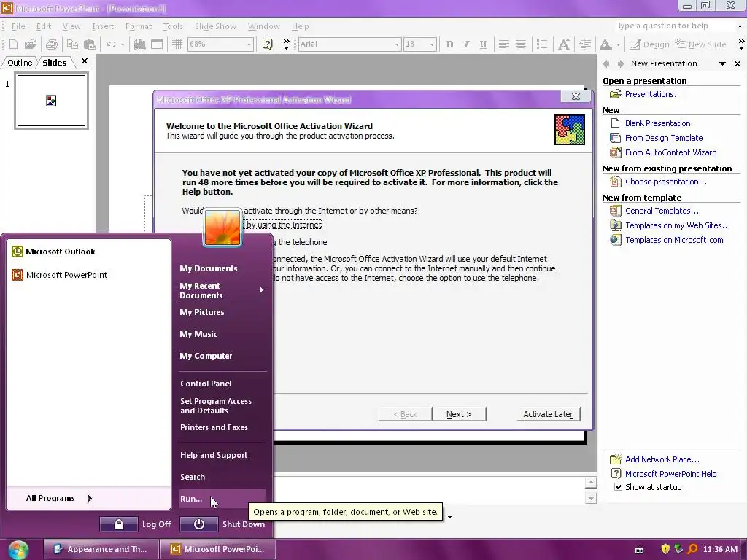747x560 pixels.
Task: Switch to the Slides tab
Action: pos(54,63)
